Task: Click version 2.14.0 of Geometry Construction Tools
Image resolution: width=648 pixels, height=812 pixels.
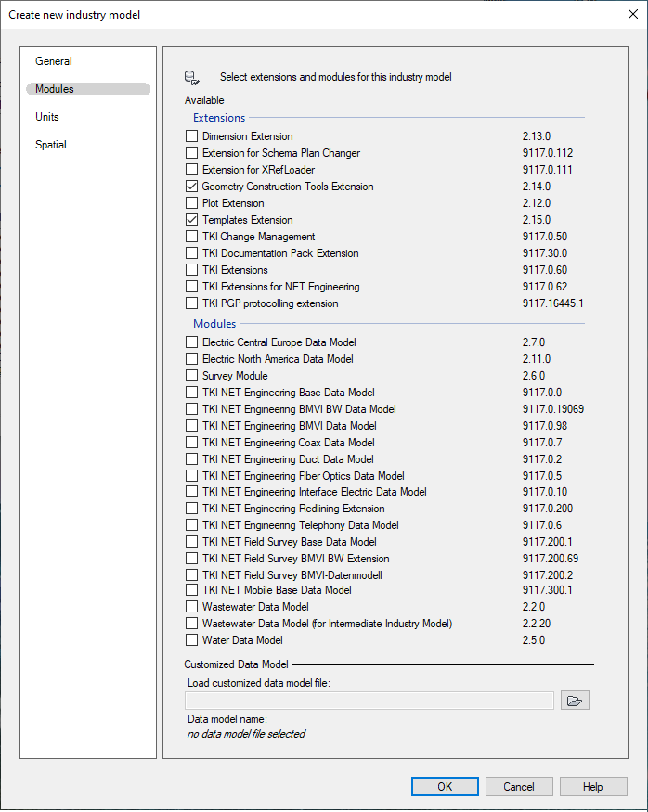Action: [x=536, y=186]
